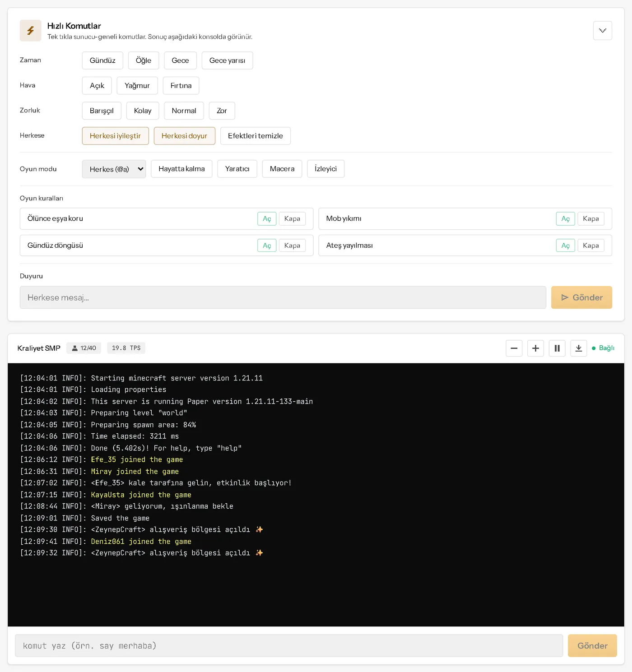Choose Kolay difficulty

pyautogui.click(x=143, y=111)
